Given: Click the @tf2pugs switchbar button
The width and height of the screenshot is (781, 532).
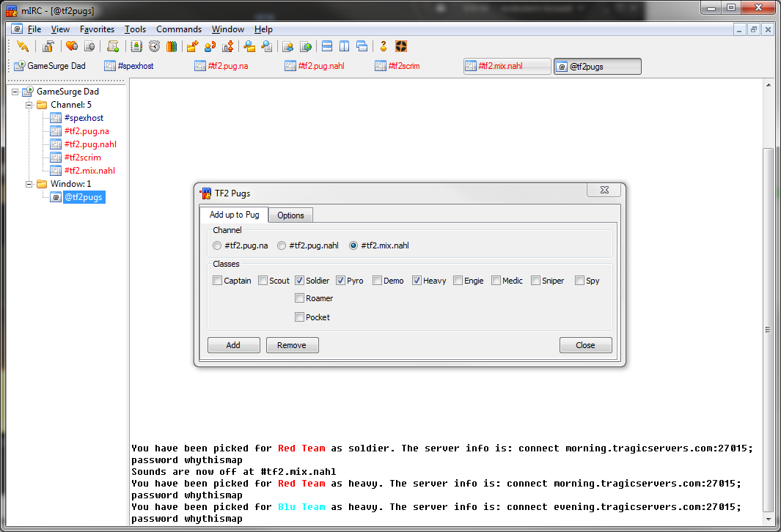Looking at the screenshot, I should coord(597,66).
